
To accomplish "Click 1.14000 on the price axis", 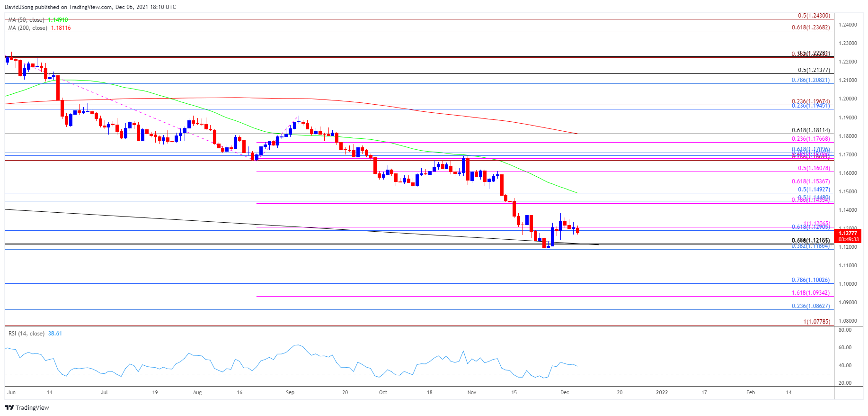I will 848,210.
